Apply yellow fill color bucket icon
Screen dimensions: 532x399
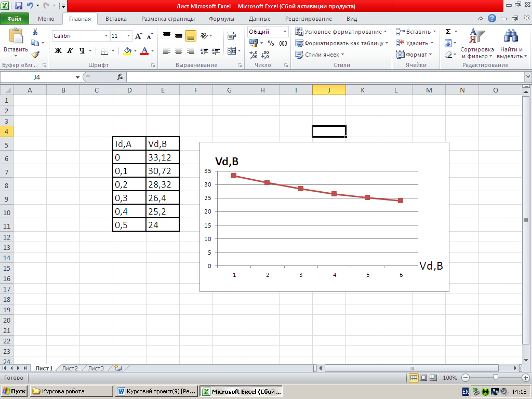(x=127, y=51)
